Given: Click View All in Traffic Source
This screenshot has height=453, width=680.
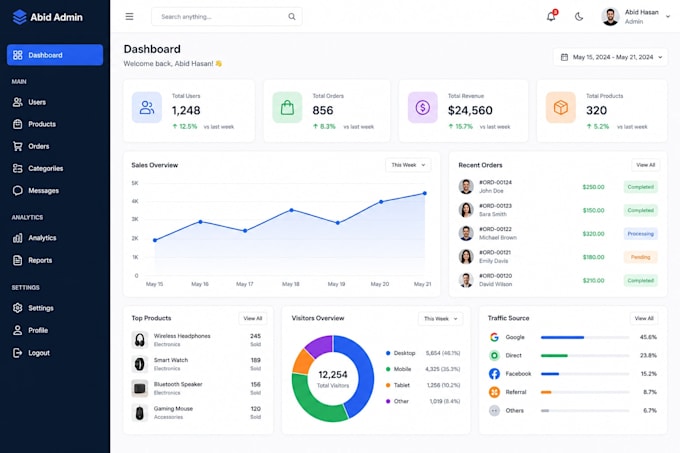Looking at the screenshot, I should click(644, 318).
